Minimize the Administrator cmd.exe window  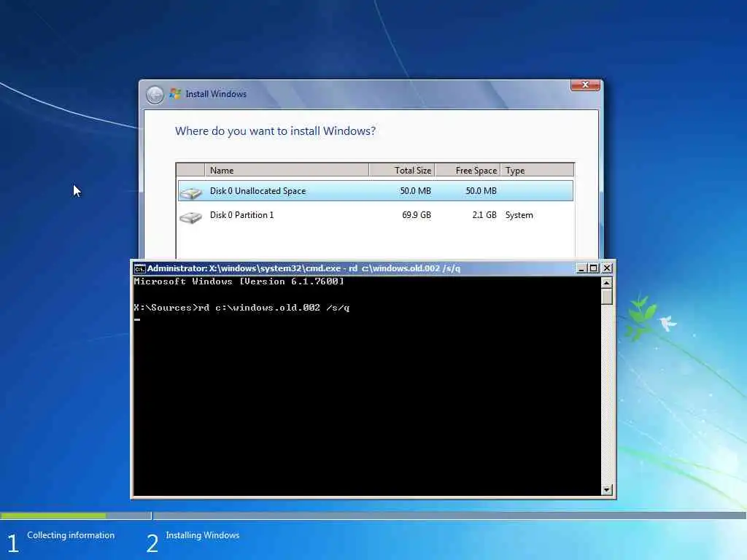(x=581, y=268)
